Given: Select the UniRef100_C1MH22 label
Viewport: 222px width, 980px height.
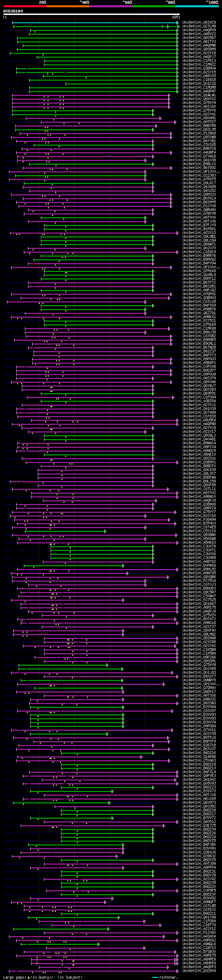Looking at the screenshot, I should [199, 64].
